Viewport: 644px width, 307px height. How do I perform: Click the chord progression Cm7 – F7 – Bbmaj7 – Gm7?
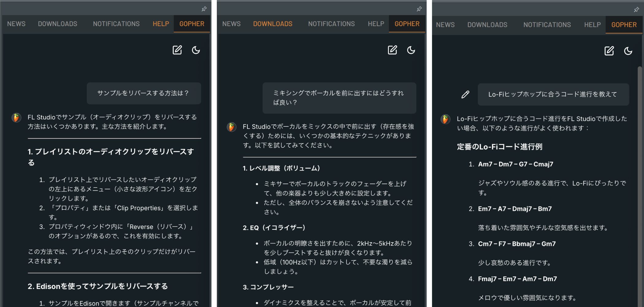[x=517, y=244]
